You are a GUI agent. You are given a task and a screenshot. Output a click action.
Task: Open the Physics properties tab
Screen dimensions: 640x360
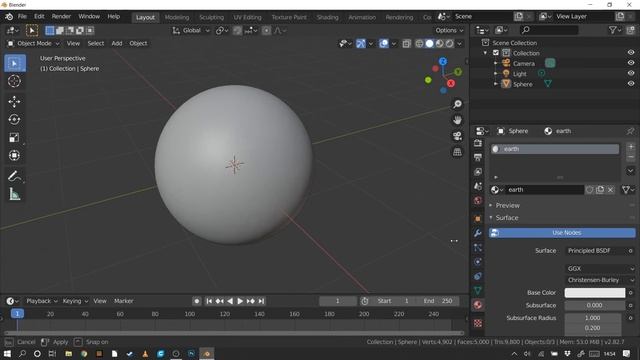(x=478, y=262)
